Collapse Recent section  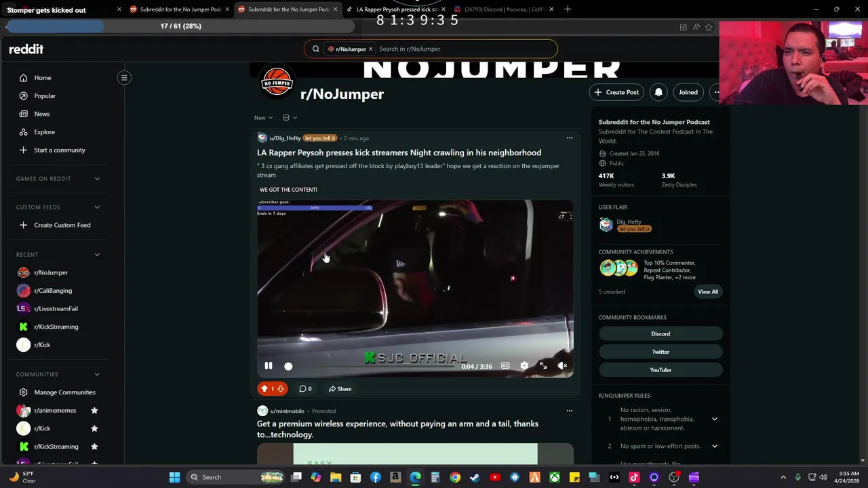[x=97, y=255]
